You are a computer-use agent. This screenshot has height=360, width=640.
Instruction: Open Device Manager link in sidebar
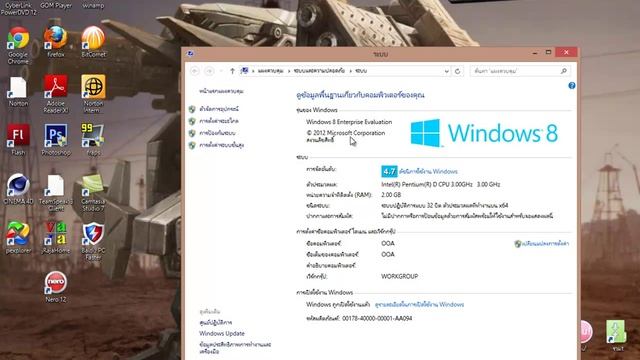219,109
